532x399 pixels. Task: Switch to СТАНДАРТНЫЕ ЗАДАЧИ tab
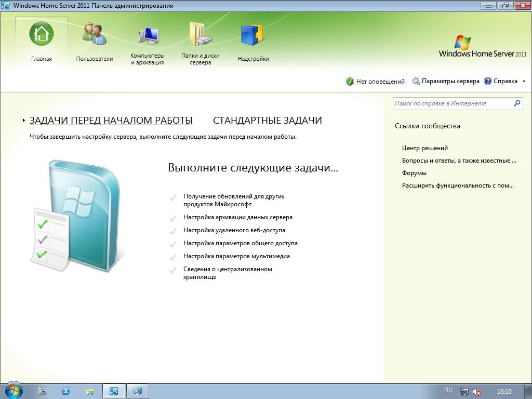click(268, 121)
